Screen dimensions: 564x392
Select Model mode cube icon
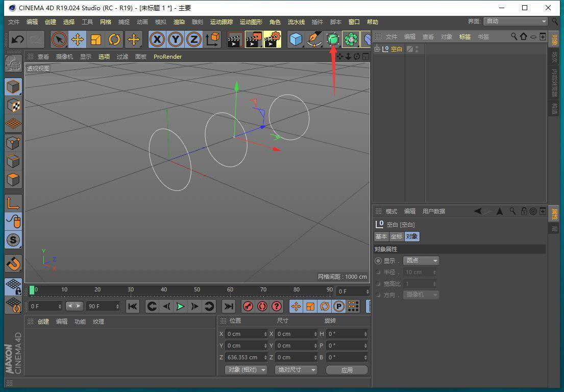(13, 87)
